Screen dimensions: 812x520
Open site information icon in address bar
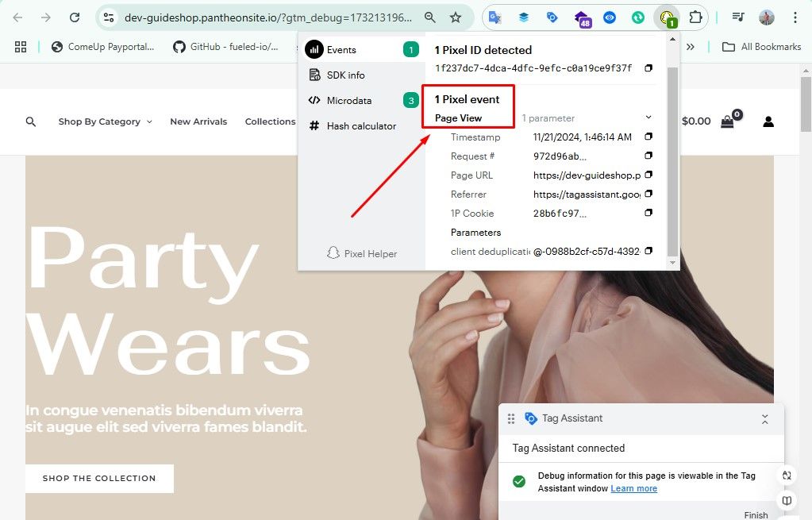109,17
